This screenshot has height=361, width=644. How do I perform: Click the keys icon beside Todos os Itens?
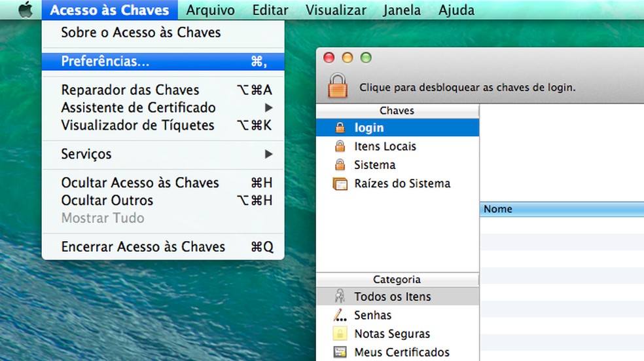coord(340,296)
